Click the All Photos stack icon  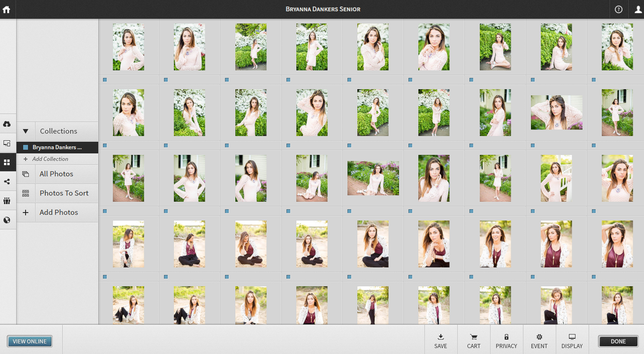pyautogui.click(x=25, y=174)
